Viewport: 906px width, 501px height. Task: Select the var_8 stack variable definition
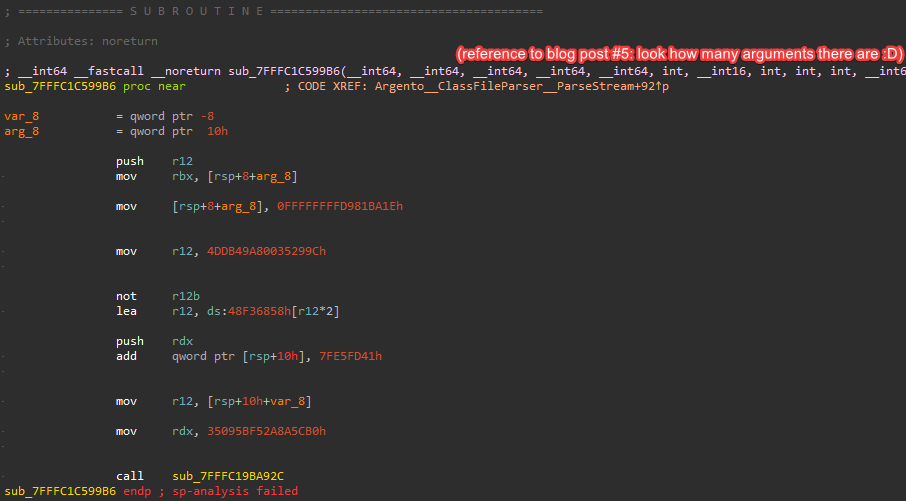coord(22,116)
